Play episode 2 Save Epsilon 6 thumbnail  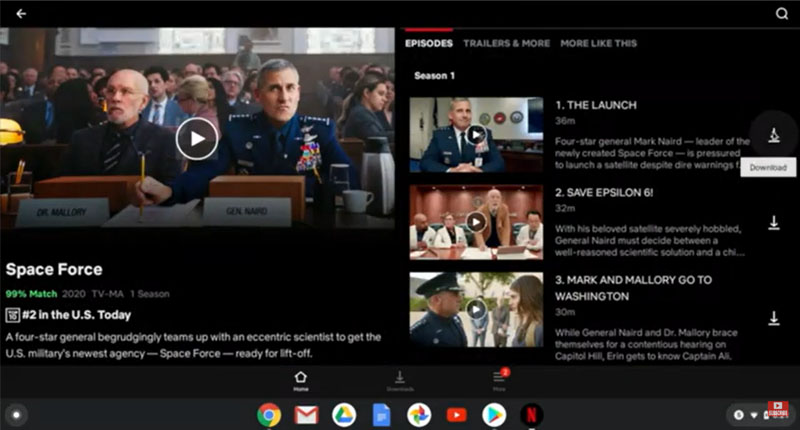coord(476,222)
